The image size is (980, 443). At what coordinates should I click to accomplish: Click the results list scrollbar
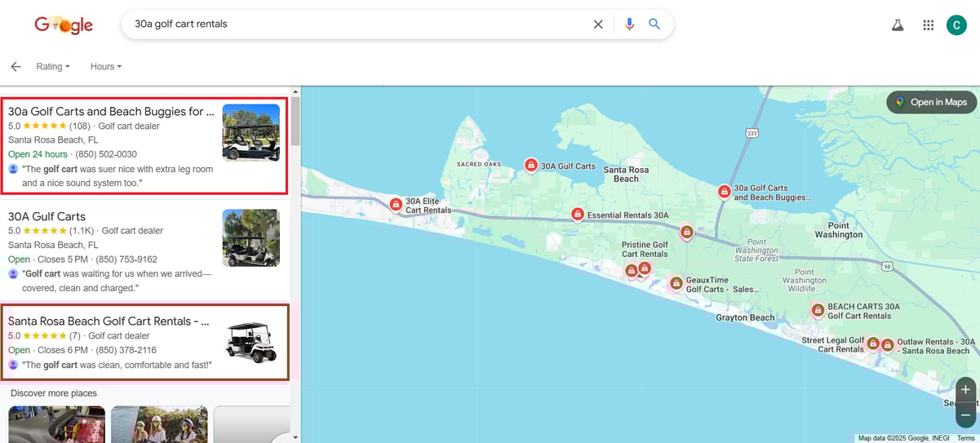[x=295, y=121]
